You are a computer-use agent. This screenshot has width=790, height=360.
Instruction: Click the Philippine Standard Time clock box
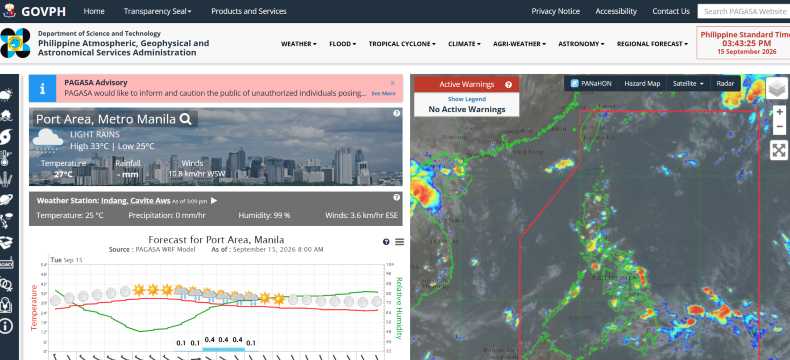[743, 43]
